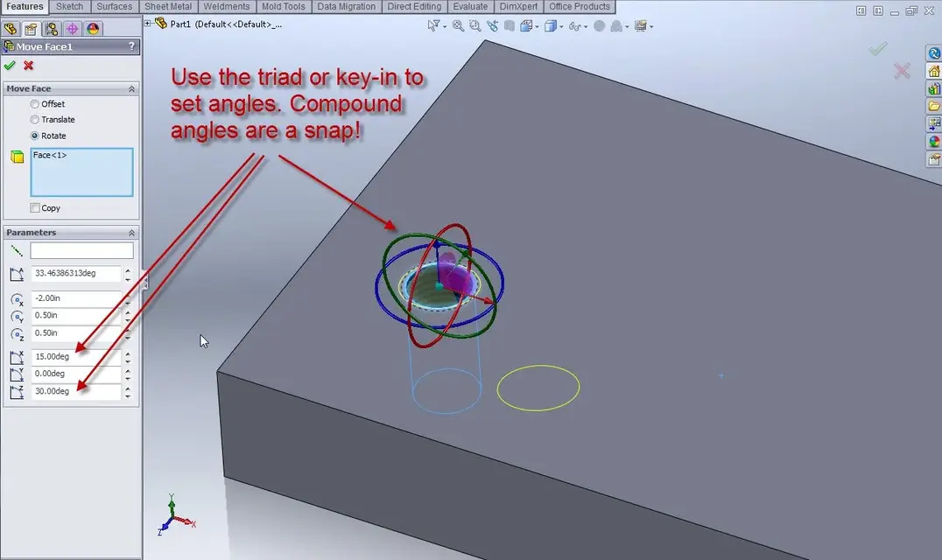Enable the Copy checkbox

click(x=35, y=207)
